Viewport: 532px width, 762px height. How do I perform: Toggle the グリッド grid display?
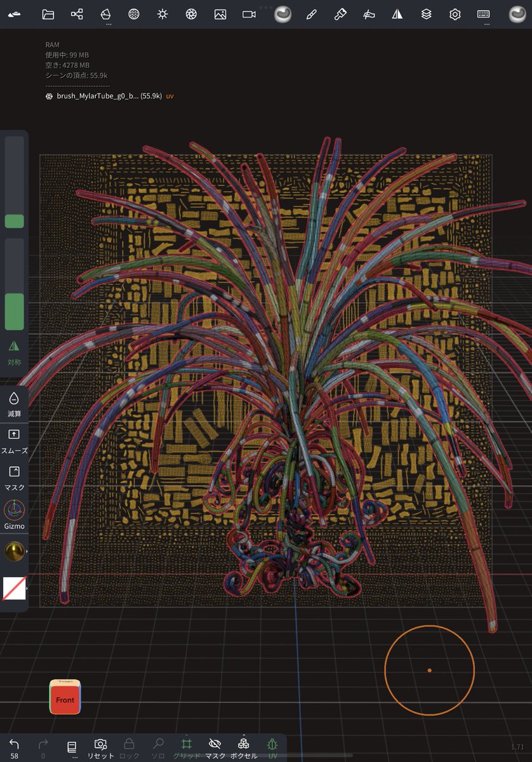[x=187, y=748]
